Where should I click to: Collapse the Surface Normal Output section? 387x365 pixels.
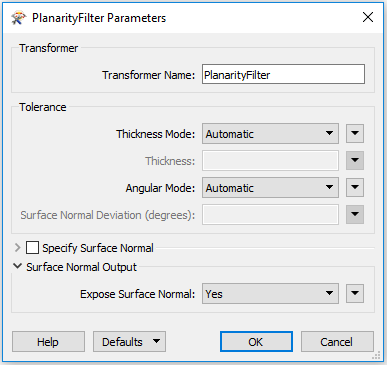click(17, 266)
